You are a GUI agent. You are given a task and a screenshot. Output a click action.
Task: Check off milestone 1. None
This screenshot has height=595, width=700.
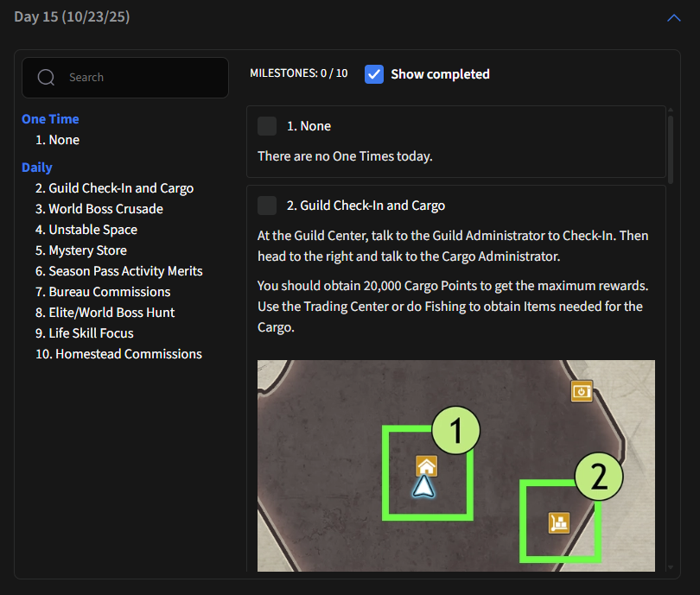tap(267, 126)
